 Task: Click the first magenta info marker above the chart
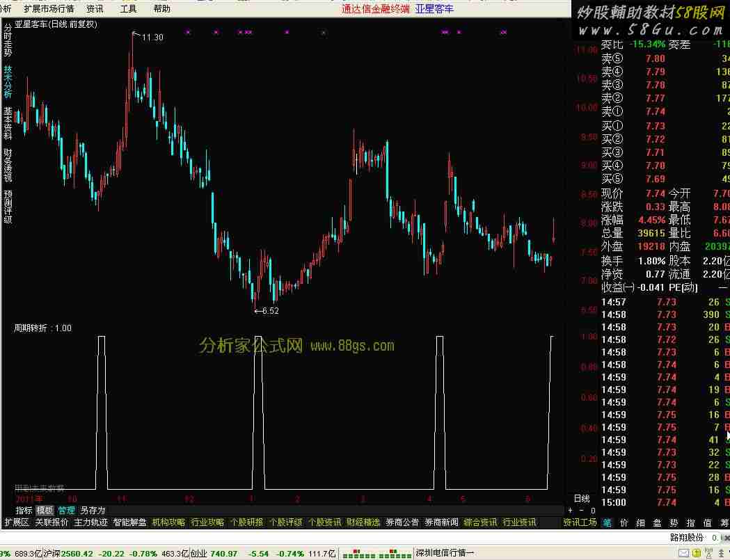[188, 32]
